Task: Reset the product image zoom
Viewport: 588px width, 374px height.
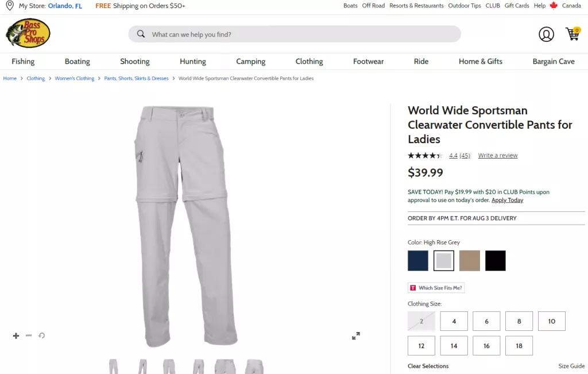Action: point(41,336)
